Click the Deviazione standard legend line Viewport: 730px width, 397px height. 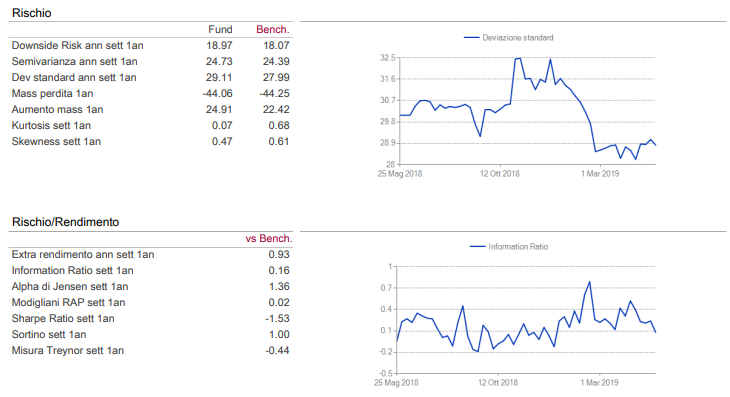[472, 38]
